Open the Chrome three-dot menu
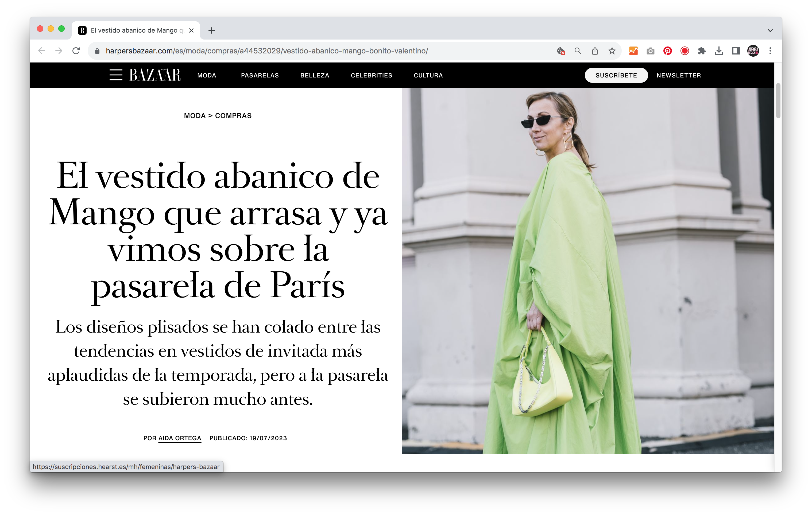 point(770,51)
